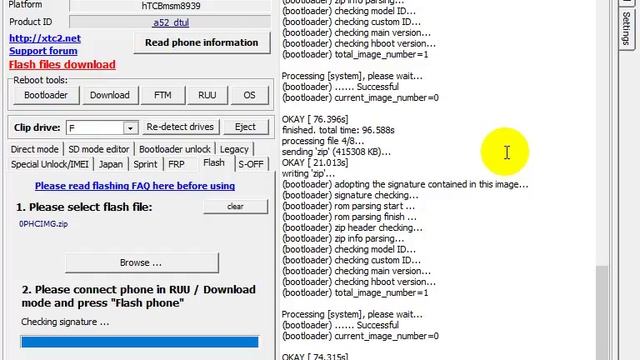Screen dimensions: 640x360
Task: Click the Clip drive F combo box field
Action: click(x=102, y=128)
